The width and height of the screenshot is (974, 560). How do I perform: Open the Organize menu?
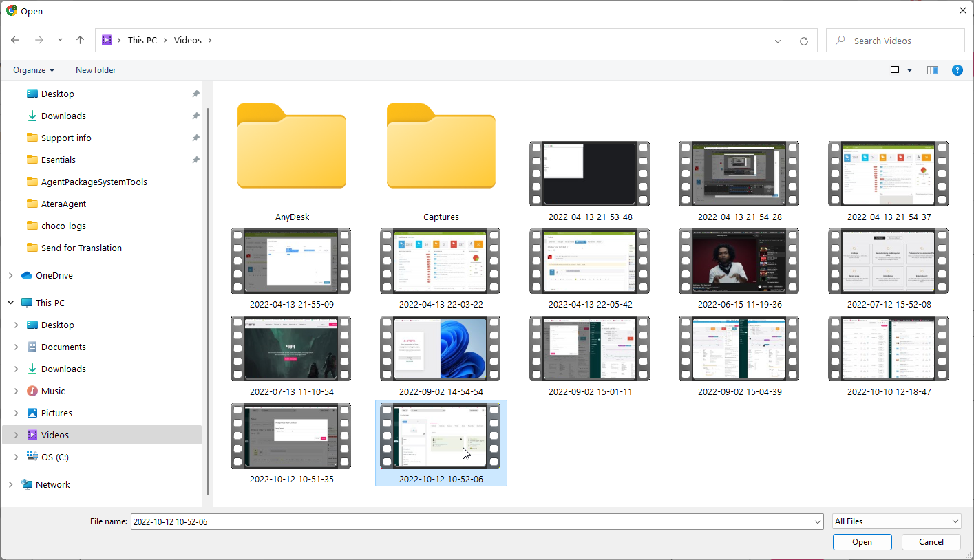coord(33,69)
